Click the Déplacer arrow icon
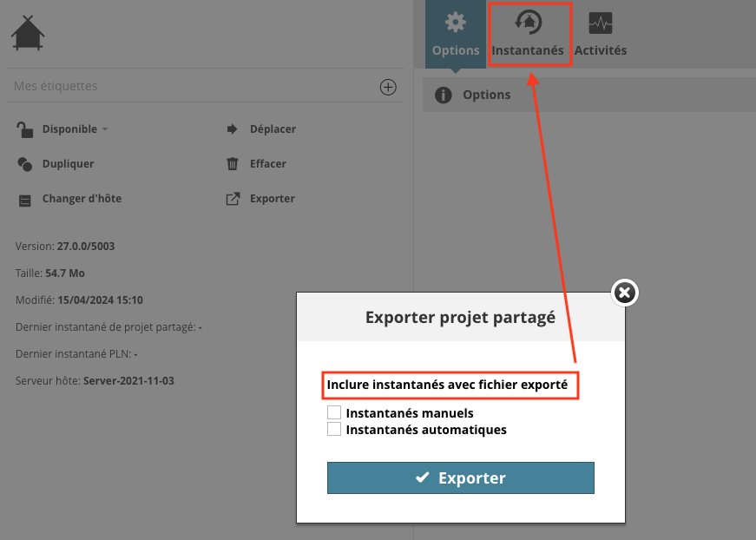 [232, 128]
